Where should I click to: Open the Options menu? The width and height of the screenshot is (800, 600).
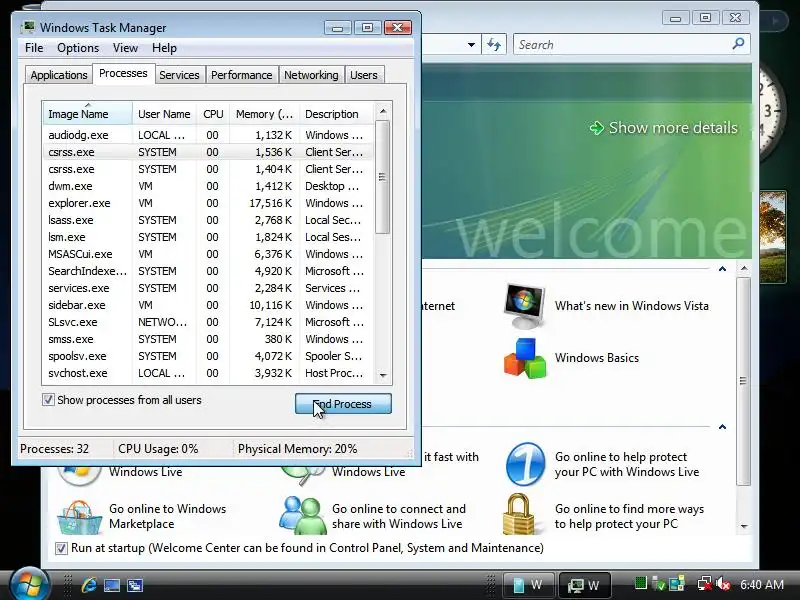pyautogui.click(x=78, y=48)
